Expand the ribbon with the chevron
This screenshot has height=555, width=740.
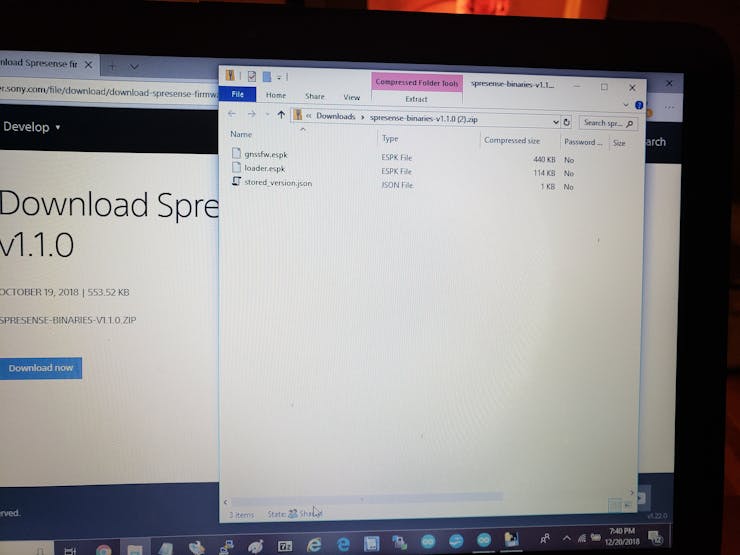[626, 105]
